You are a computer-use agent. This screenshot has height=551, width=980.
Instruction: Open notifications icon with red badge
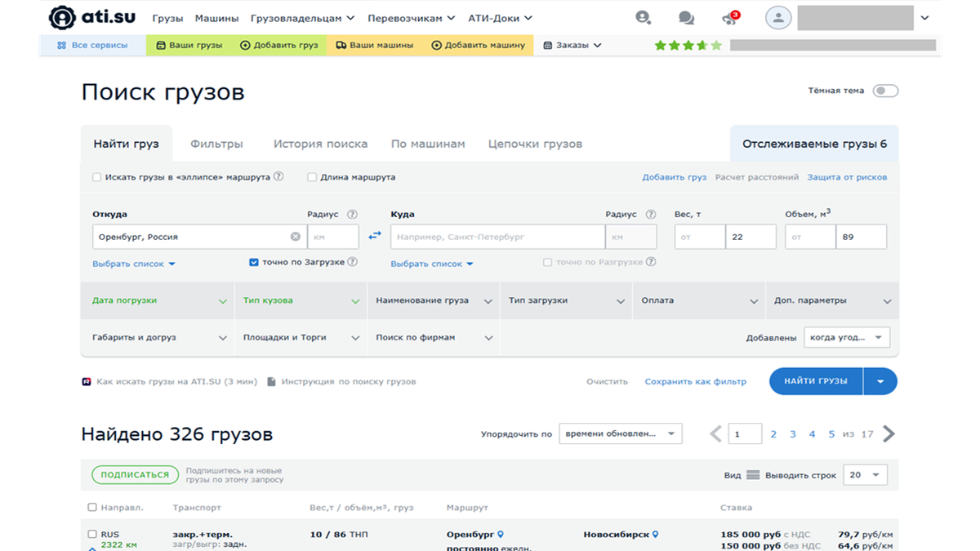pyautogui.click(x=730, y=18)
